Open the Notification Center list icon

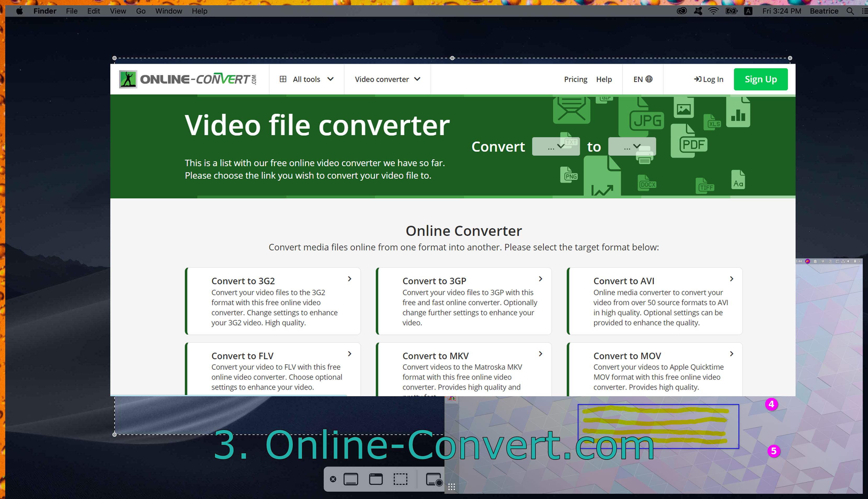pos(865,11)
